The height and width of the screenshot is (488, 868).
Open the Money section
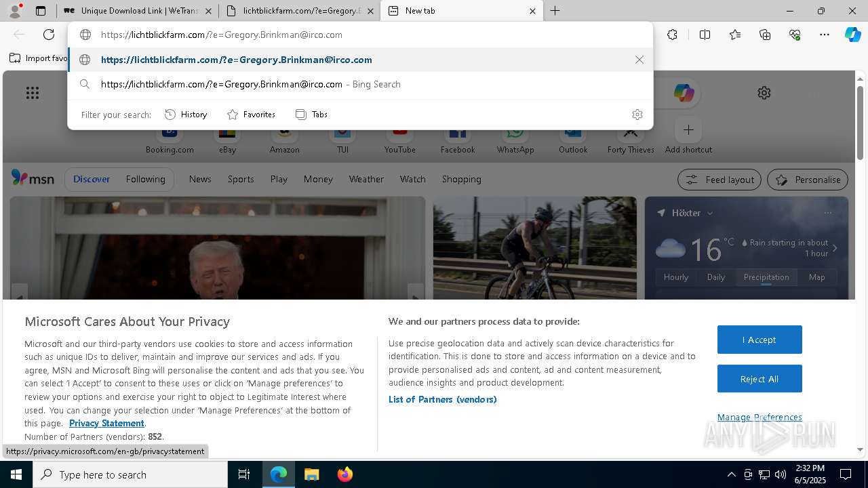pos(318,179)
